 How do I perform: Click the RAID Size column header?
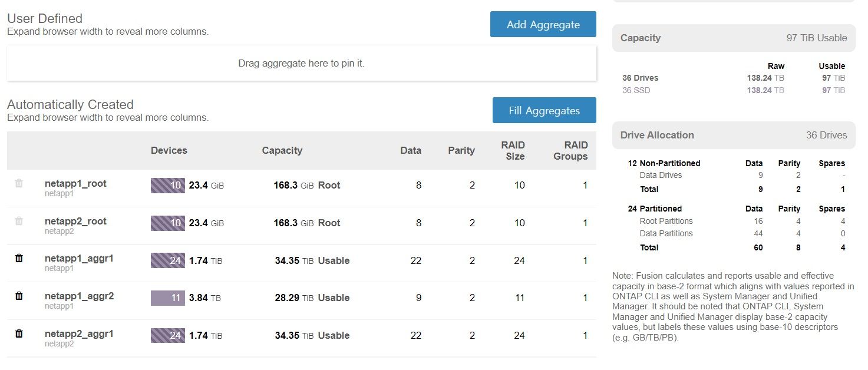513,151
